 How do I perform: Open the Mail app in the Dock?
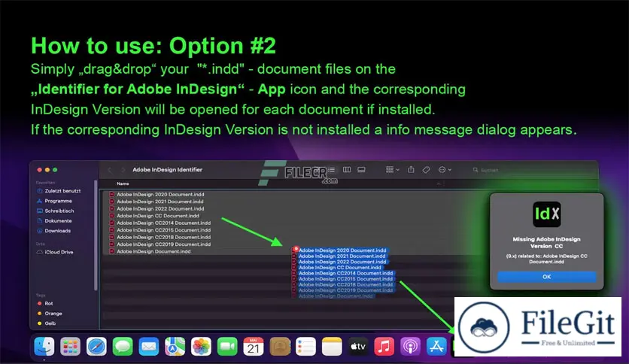tap(149, 347)
